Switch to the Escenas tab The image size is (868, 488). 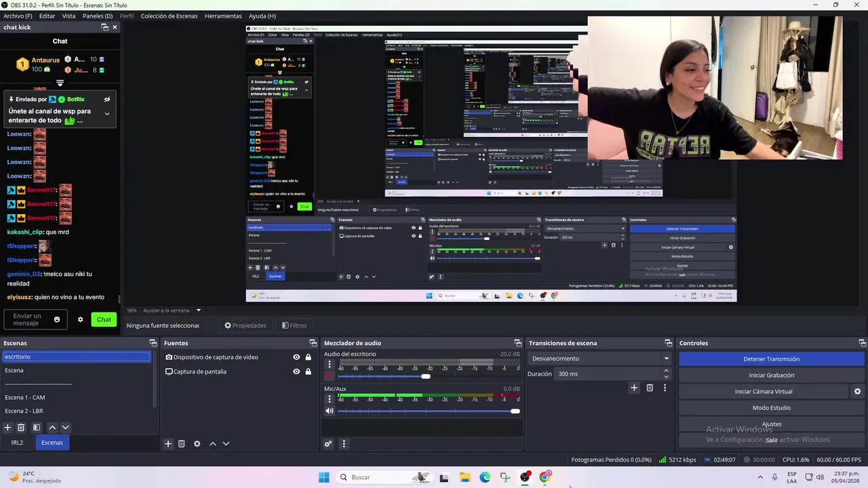click(52, 443)
